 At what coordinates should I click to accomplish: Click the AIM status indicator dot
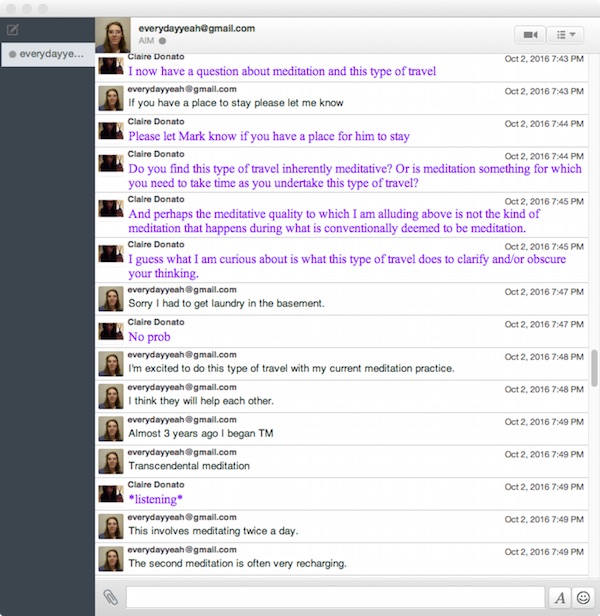(x=162, y=40)
